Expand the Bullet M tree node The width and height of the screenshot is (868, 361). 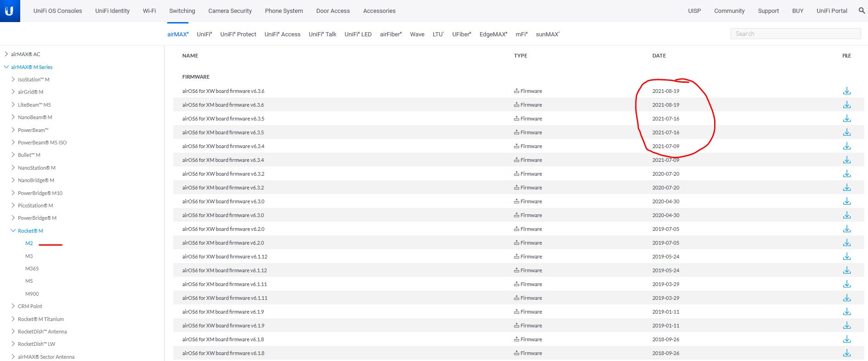(13, 155)
